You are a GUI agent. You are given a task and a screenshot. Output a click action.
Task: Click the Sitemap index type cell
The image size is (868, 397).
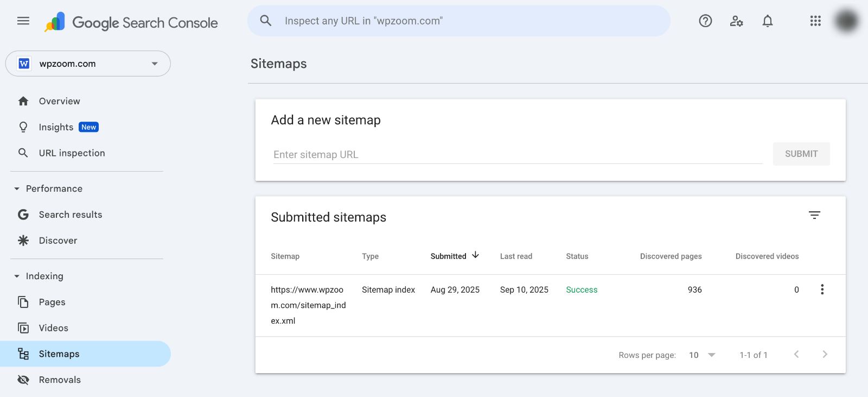click(388, 290)
